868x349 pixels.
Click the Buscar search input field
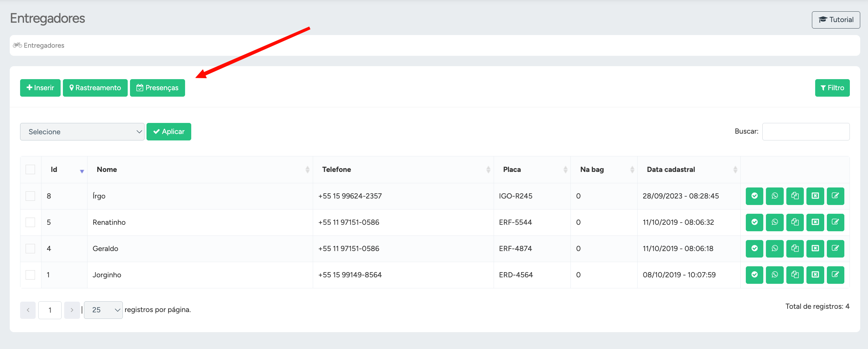coord(805,131)
